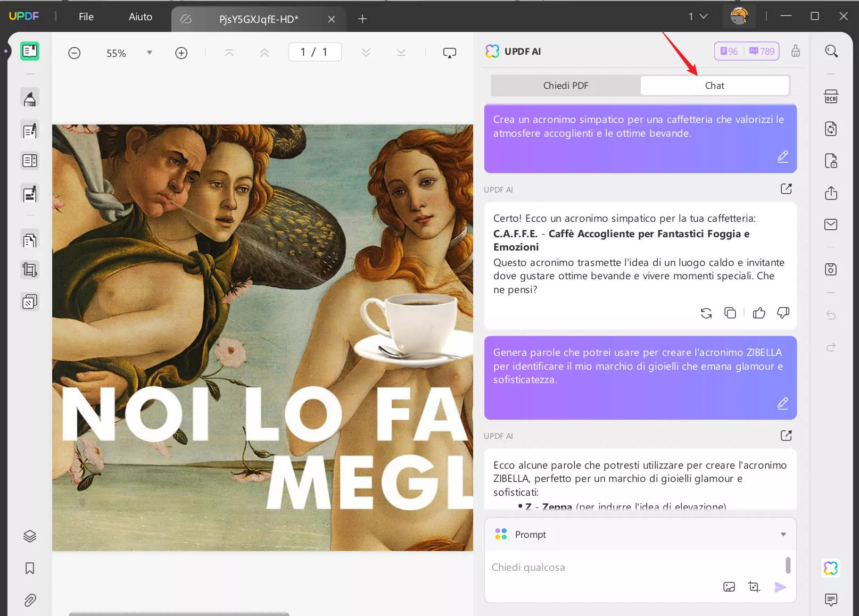Screen dimensions: 859x616
Task: Click the chat input scrollbar
Action: point(788,565)
